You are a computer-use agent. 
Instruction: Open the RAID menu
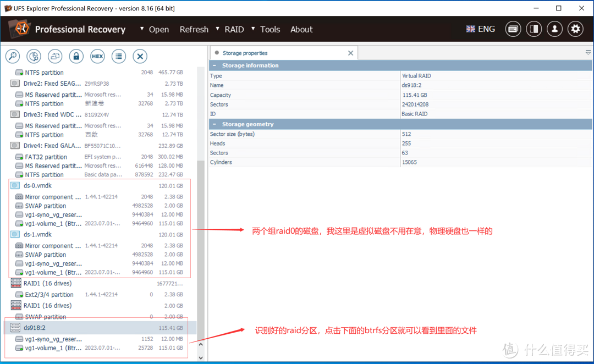[x=234, y=30]
